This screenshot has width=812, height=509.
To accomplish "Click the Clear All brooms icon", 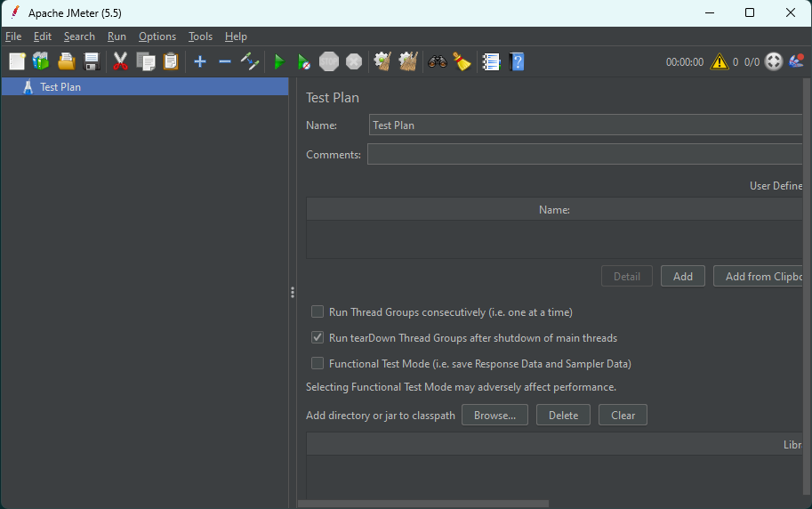I will click(x=408, y=61).
